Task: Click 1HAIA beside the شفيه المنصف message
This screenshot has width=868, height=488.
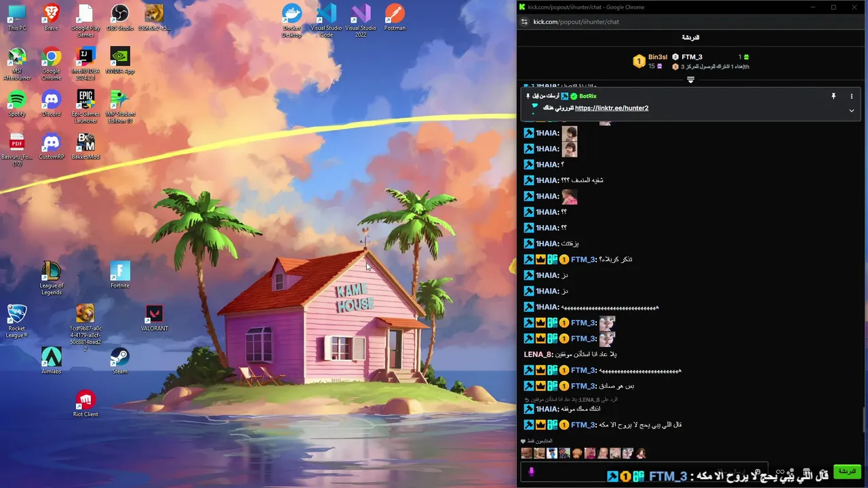Action: (x=547, y=180)
